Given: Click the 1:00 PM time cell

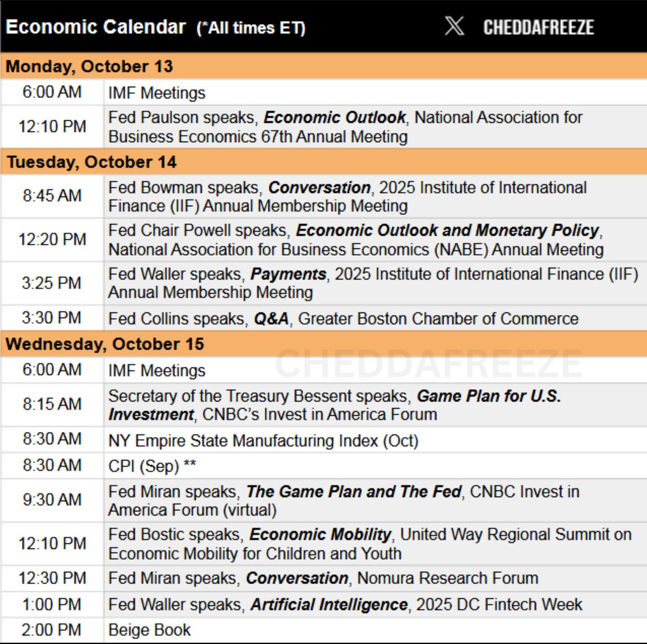Looking at the screenshot, I should point(52,604).
